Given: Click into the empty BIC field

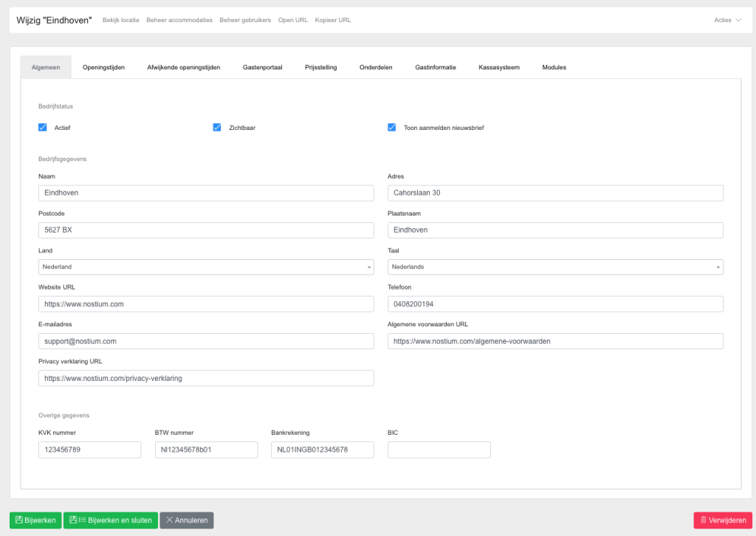Looking at the screenshot, I should 439,450.
